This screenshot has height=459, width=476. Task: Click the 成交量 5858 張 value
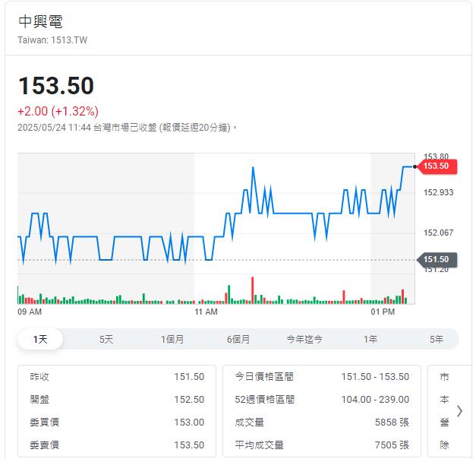pyautogui.click(x=392, y=423)
